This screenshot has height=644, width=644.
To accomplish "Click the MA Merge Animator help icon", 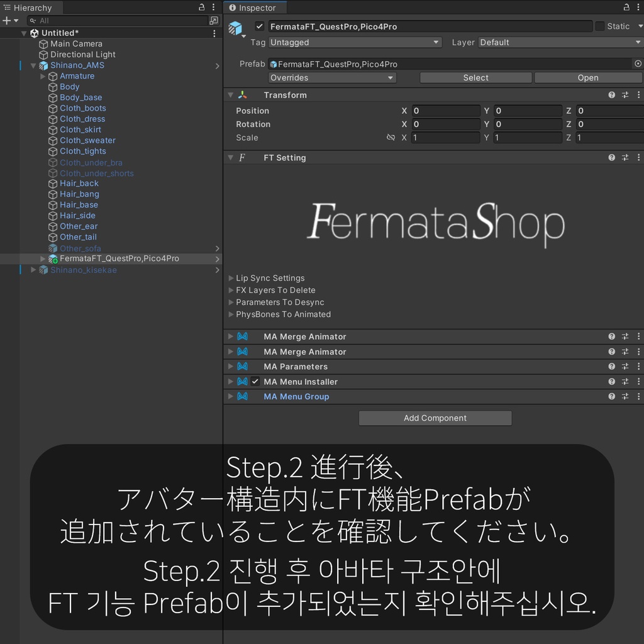I will pos(611,336).
